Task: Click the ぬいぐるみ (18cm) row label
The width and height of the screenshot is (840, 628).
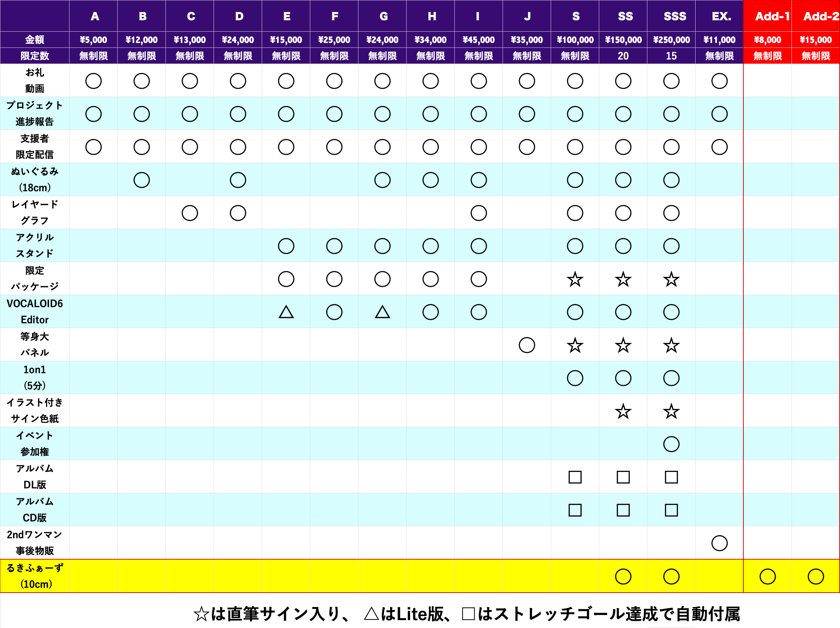Action: (34, 180)
